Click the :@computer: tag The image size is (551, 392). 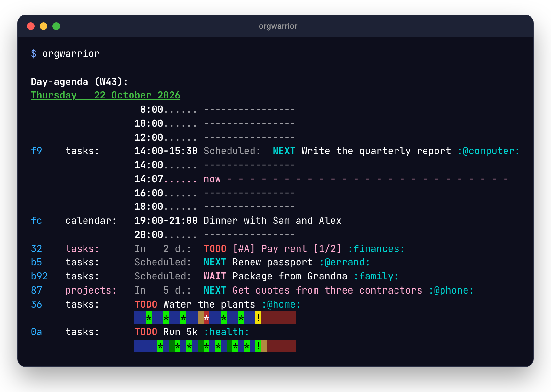click(x=489, y=151)
